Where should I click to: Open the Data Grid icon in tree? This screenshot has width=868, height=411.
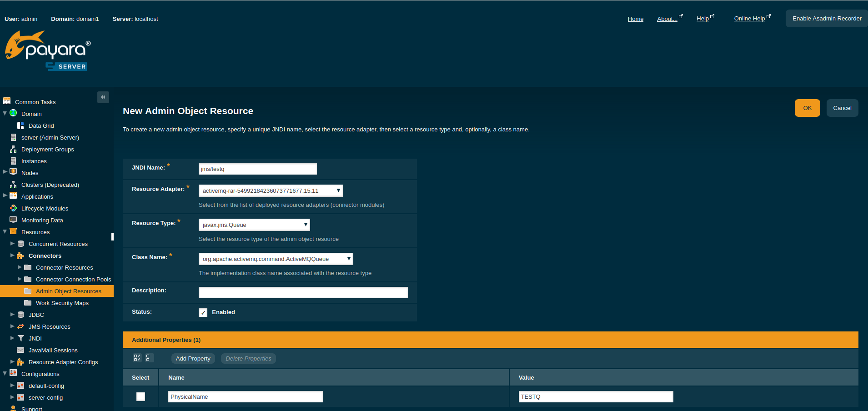[x=20, y=125]
